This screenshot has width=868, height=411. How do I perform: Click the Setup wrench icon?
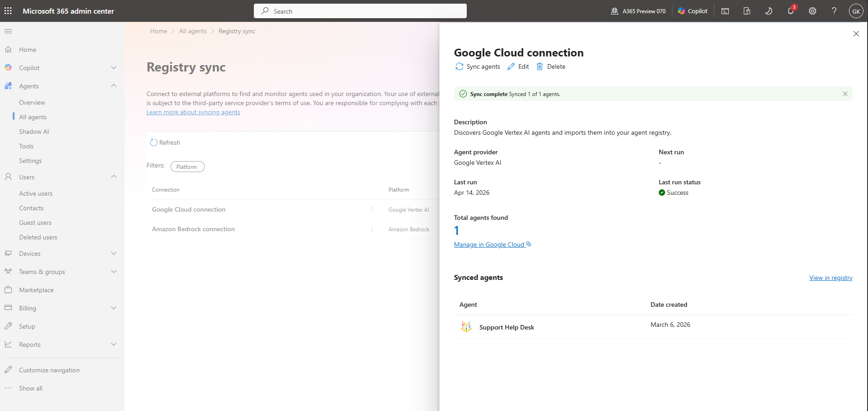pyautogui.click(x=8, y=326)
